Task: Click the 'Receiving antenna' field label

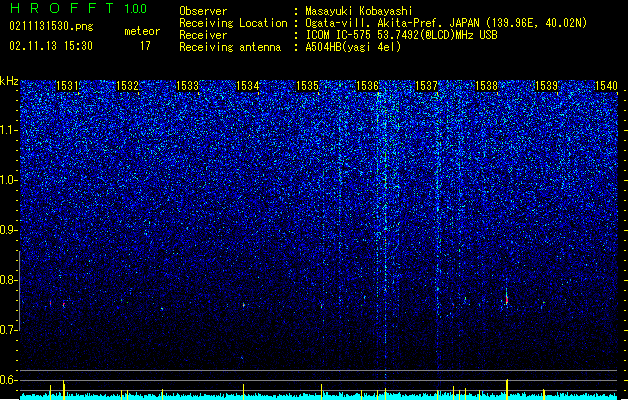Action: pyautogui.click(x=230, y=47)
